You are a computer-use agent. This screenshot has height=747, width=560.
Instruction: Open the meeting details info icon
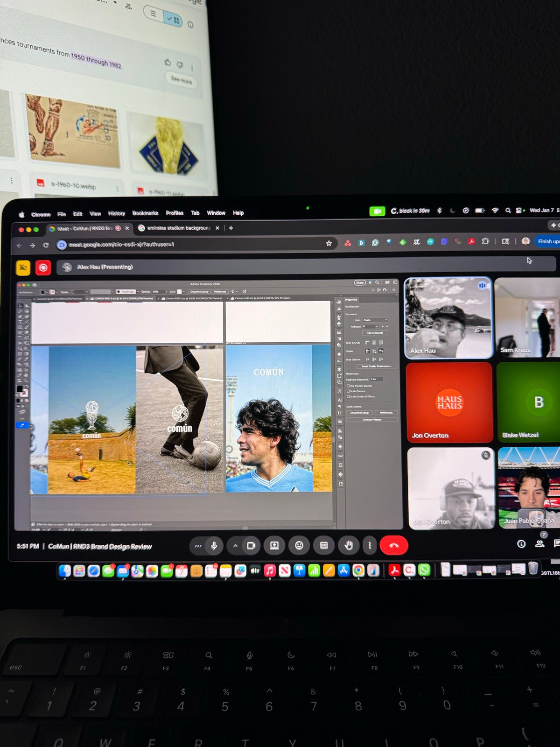521,544
